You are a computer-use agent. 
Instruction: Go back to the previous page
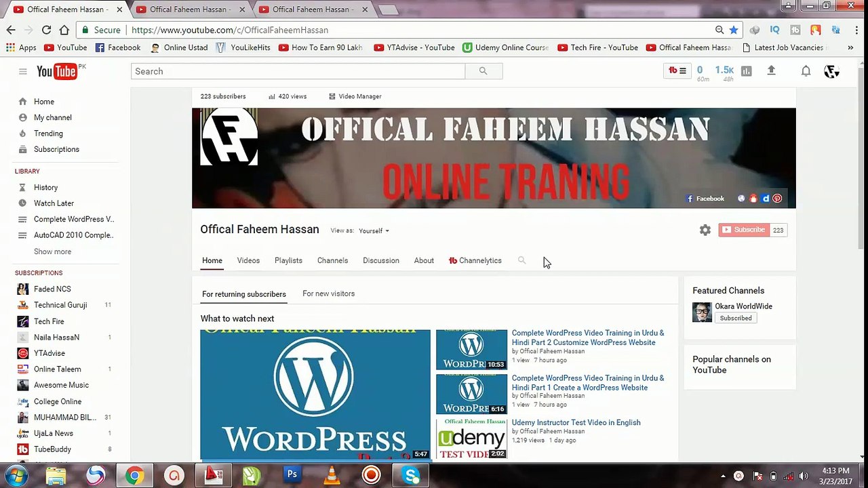(x=11, y=30)
